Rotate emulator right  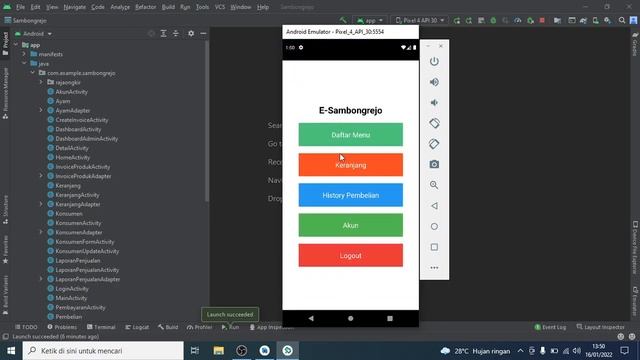[434, 144]
